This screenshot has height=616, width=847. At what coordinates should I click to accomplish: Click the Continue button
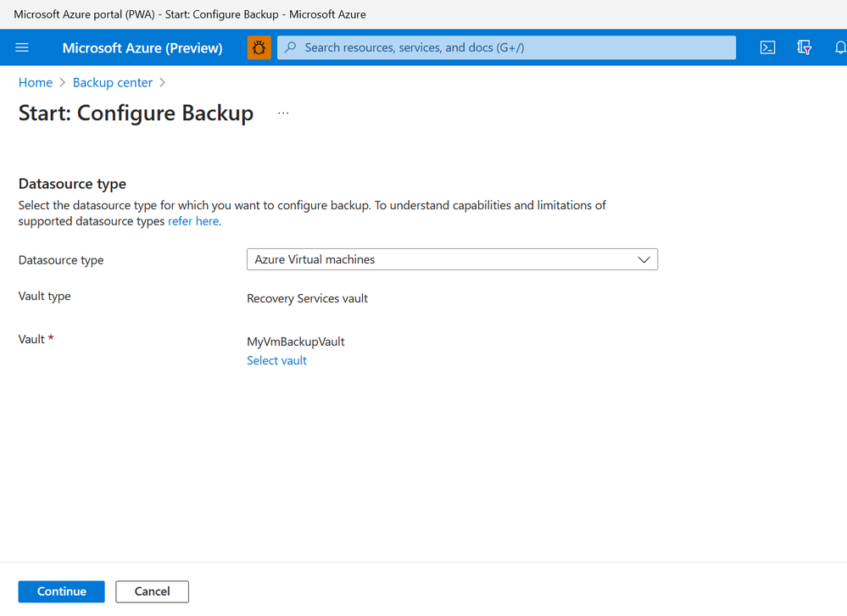(x=62, y=591)
